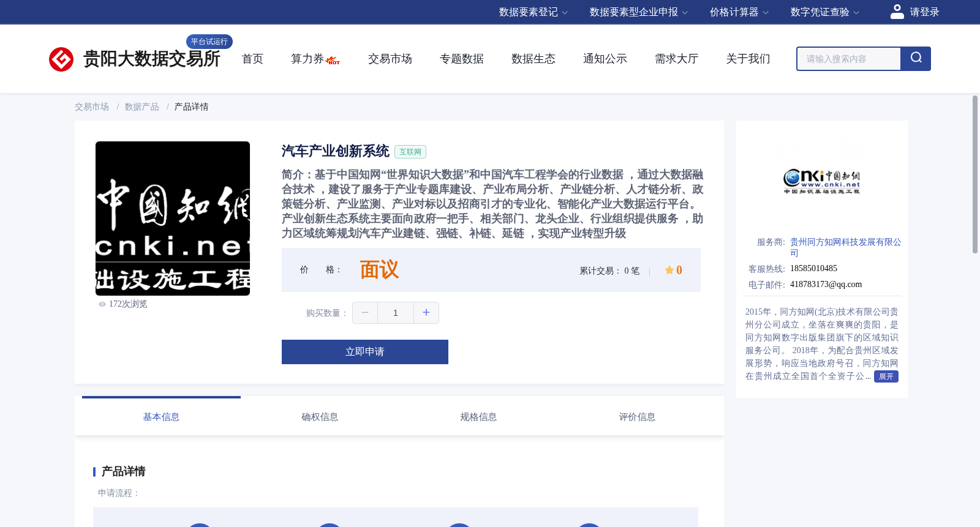Click the search content input field
The width and height of the screenshot is (980, 527).
point(849,59)
